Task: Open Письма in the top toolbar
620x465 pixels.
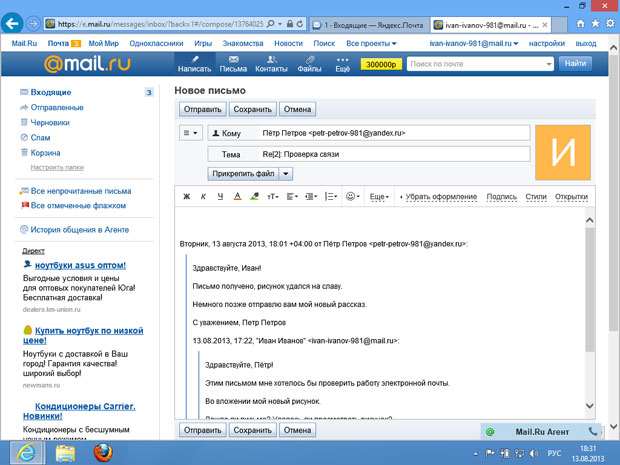Action: point(233,64)
